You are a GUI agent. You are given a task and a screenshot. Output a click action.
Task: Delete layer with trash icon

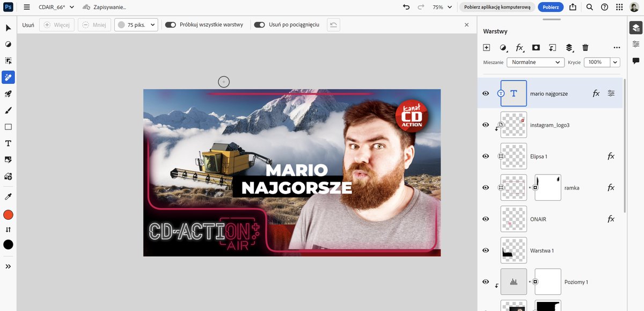[x=586, y=47]
